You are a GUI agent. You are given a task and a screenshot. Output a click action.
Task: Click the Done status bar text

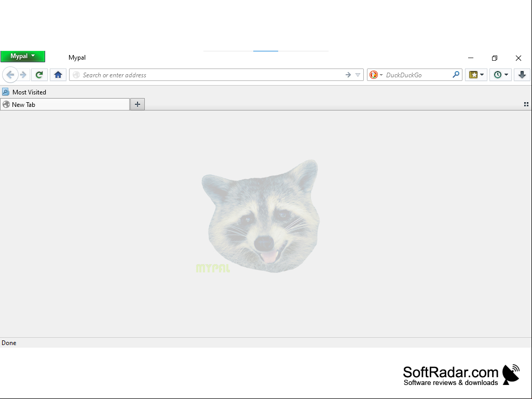pyautogui.click(x=9, y=343)
